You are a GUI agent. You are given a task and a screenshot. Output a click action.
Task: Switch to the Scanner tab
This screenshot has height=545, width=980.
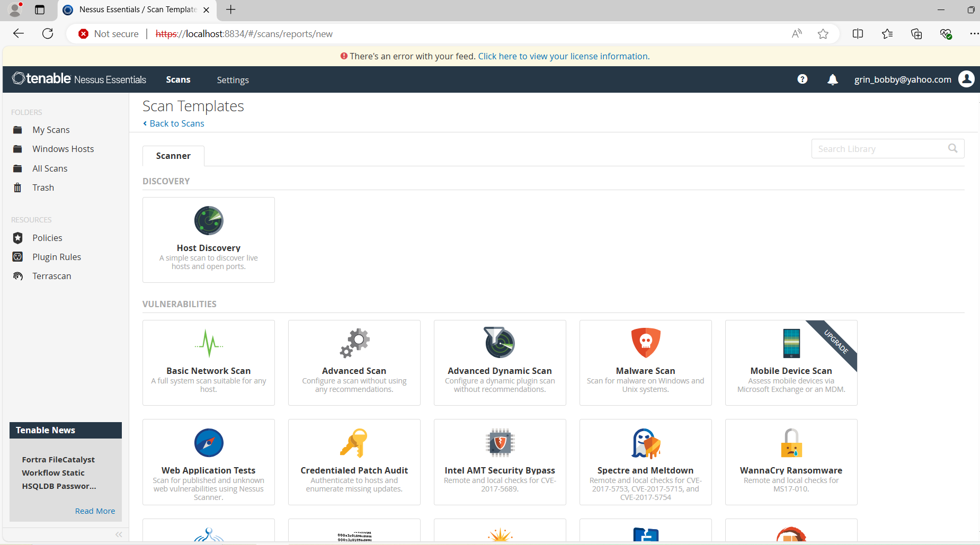pyautogui.click(x=173, y=155)
